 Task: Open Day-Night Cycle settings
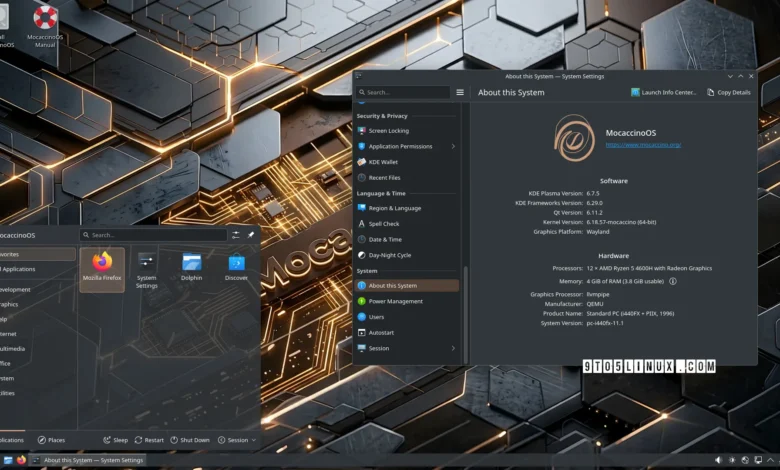tap(407, 255)
